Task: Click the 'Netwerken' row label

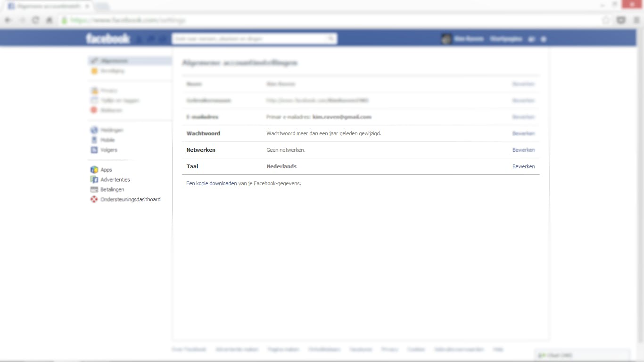Action: coord(201,150)
